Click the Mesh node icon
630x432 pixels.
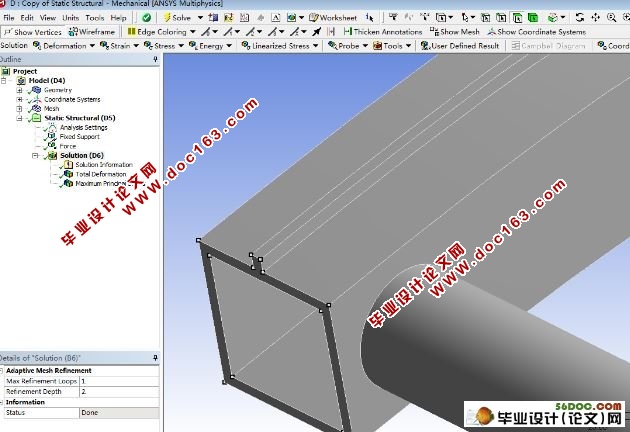click(36, 109)
